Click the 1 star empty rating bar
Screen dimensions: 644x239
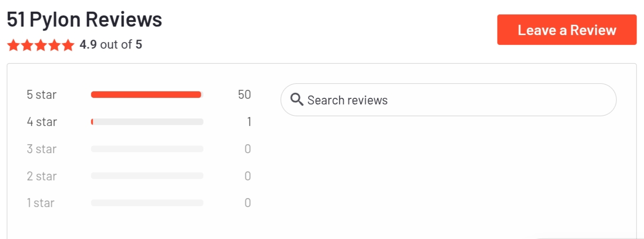[147, 203]
